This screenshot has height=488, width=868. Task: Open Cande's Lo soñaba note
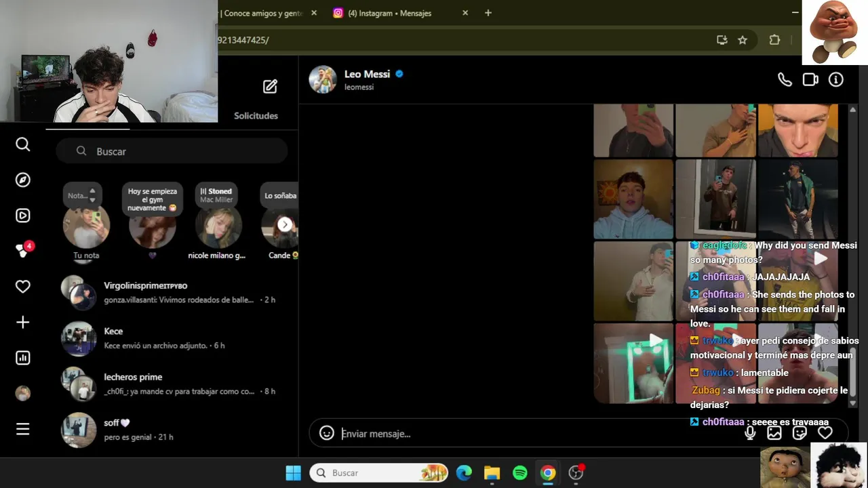point(279,226)
